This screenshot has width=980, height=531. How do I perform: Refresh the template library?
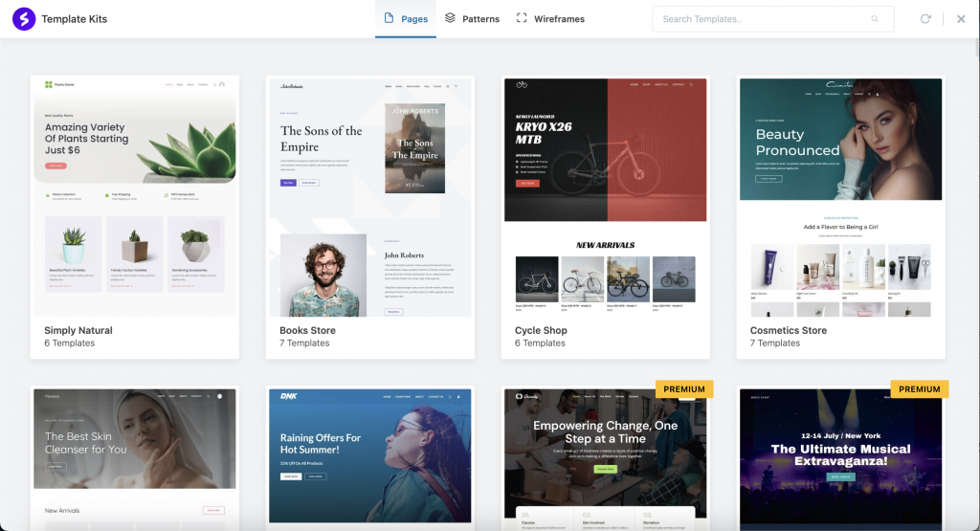tap(925, 19)
